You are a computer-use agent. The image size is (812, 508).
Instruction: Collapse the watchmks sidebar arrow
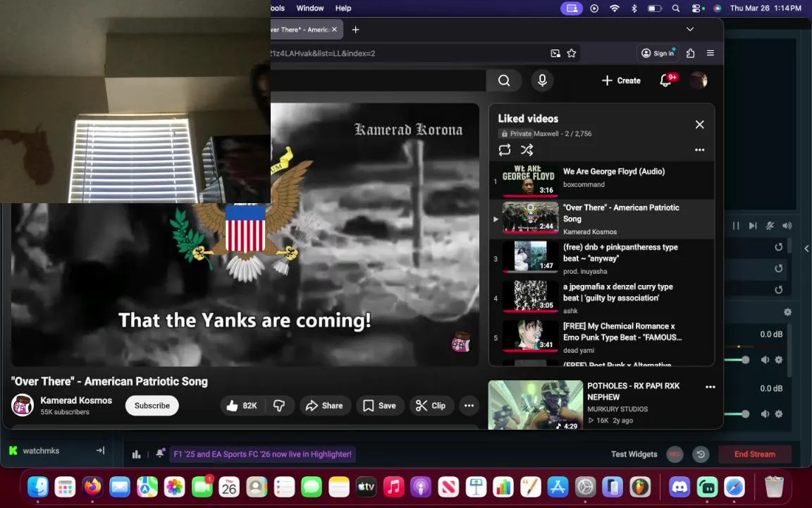(x=101, y=450)
